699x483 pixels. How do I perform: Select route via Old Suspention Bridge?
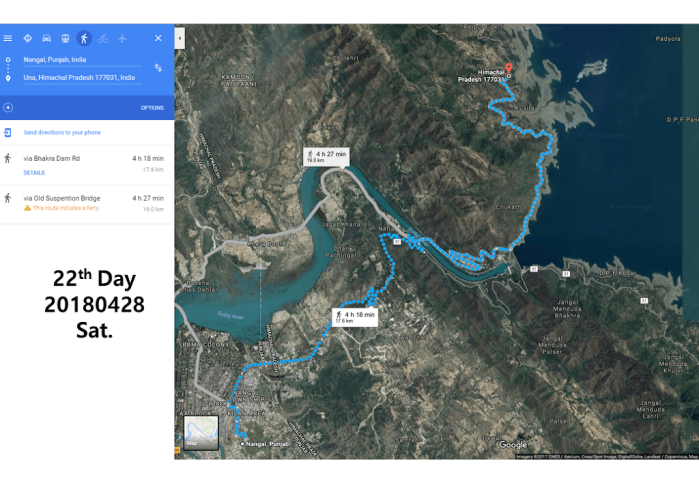tap(87, 204)
